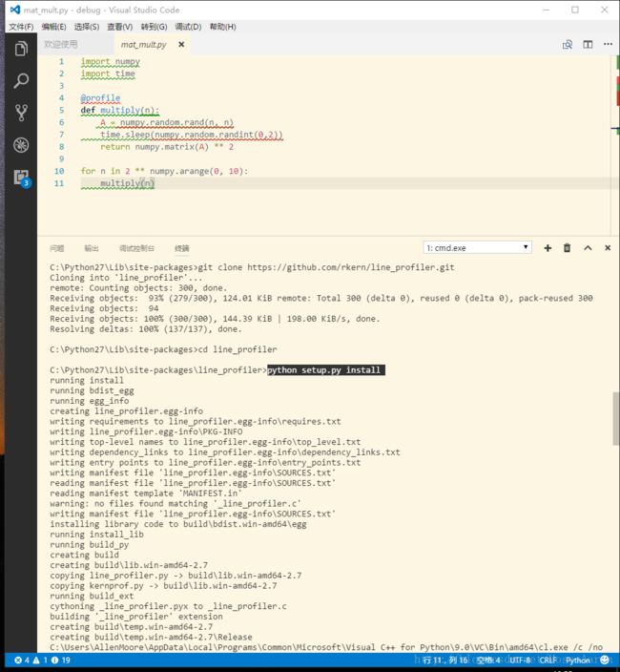This screenshot has height=672, width=620.
Task: Kill the terminal with trash icon
Action: pos(567,248)
